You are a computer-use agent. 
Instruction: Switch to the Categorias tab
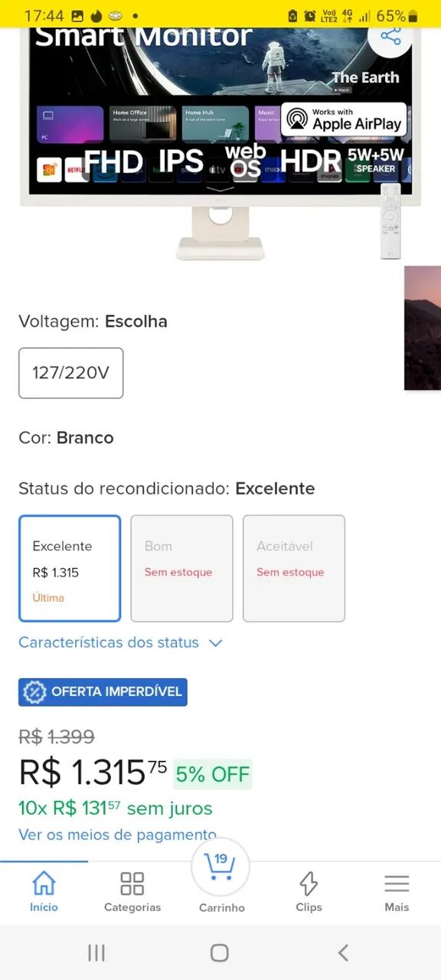pyautogui.click(x=132, y=893)
